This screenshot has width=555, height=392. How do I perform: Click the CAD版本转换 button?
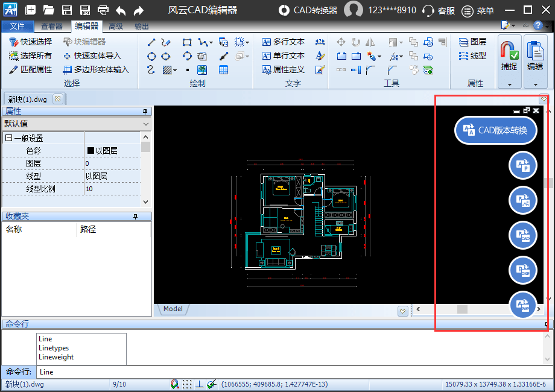coord(495,130)
